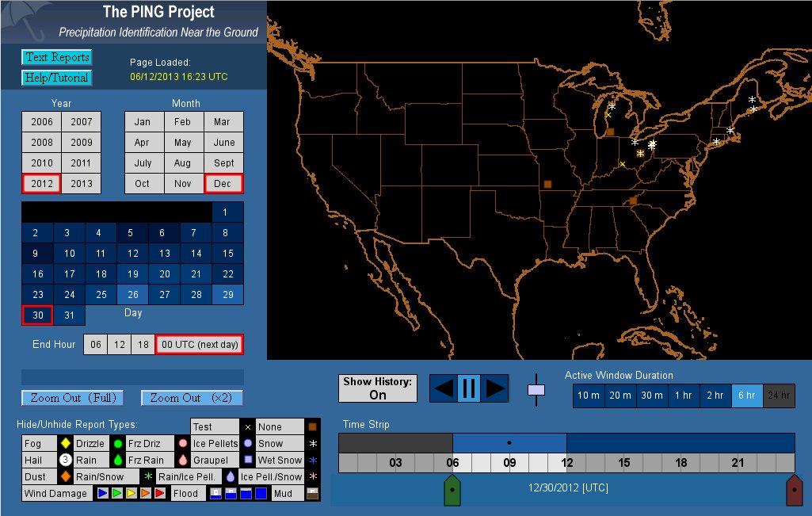Click the green raindrop Rain icon
Image resolution: width=812 pixels, height=516 pixels.
(x=117, y=460)
